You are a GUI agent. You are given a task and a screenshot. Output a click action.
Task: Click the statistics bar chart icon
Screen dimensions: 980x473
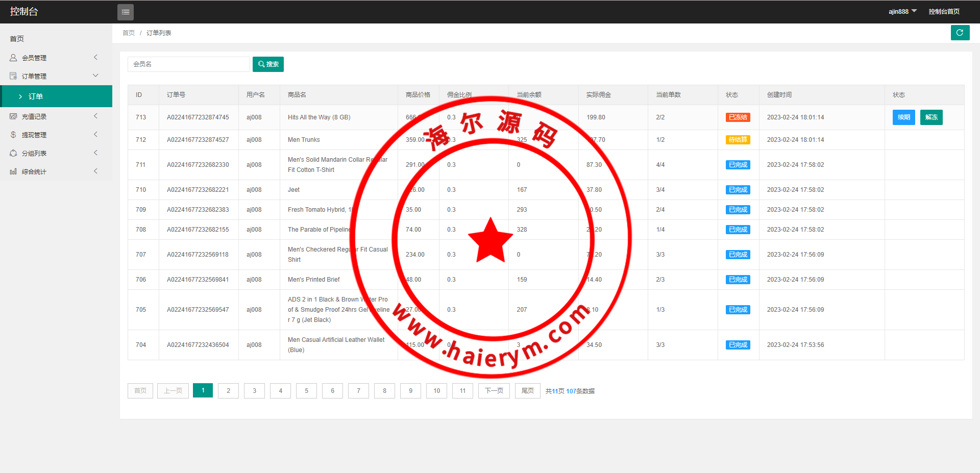pos(13,171)
